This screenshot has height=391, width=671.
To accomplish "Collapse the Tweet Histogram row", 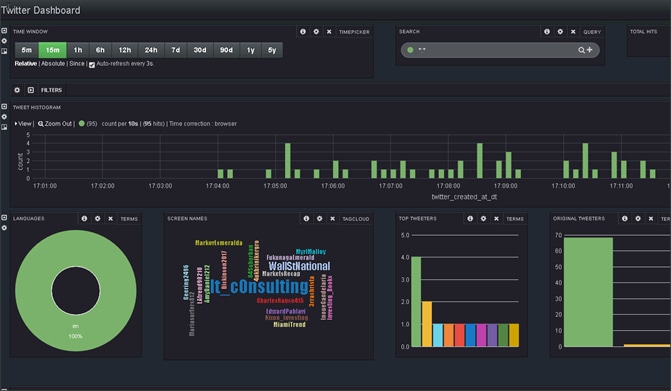I will click(x=4, y=106).
